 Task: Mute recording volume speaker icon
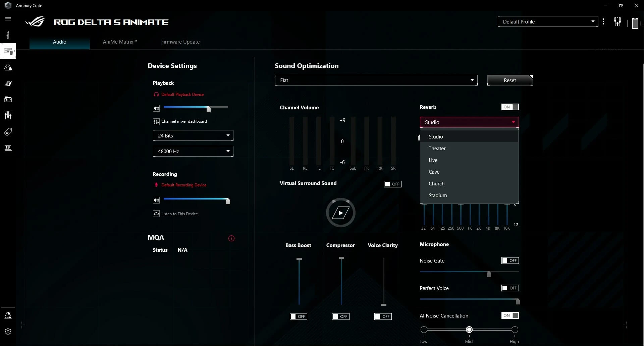(156, 200)
